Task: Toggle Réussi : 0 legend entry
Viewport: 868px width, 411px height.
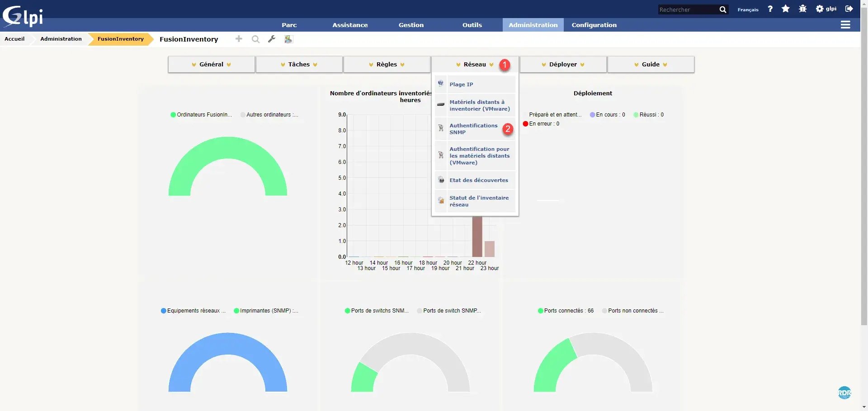Action: click(x=648, y=115)
